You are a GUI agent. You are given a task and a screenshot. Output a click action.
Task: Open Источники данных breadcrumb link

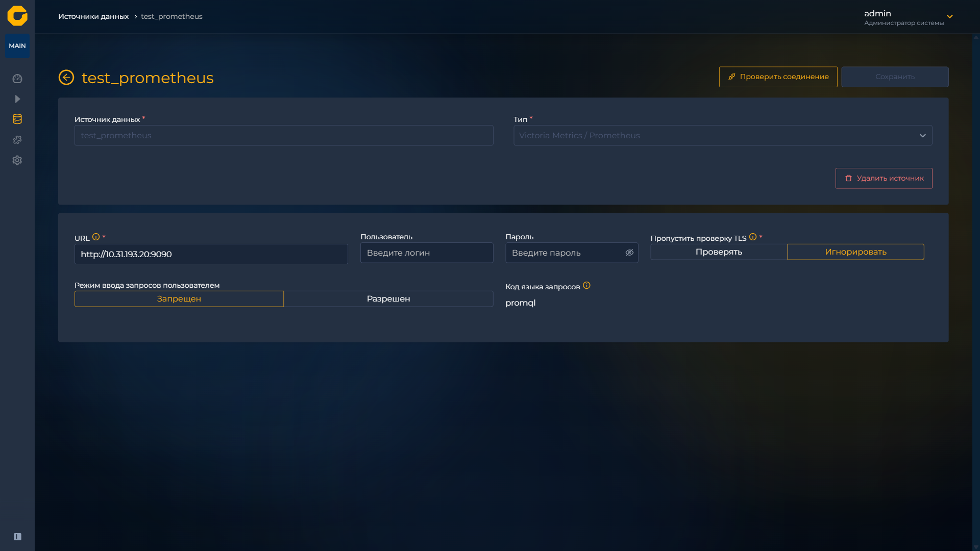(93, 17)
